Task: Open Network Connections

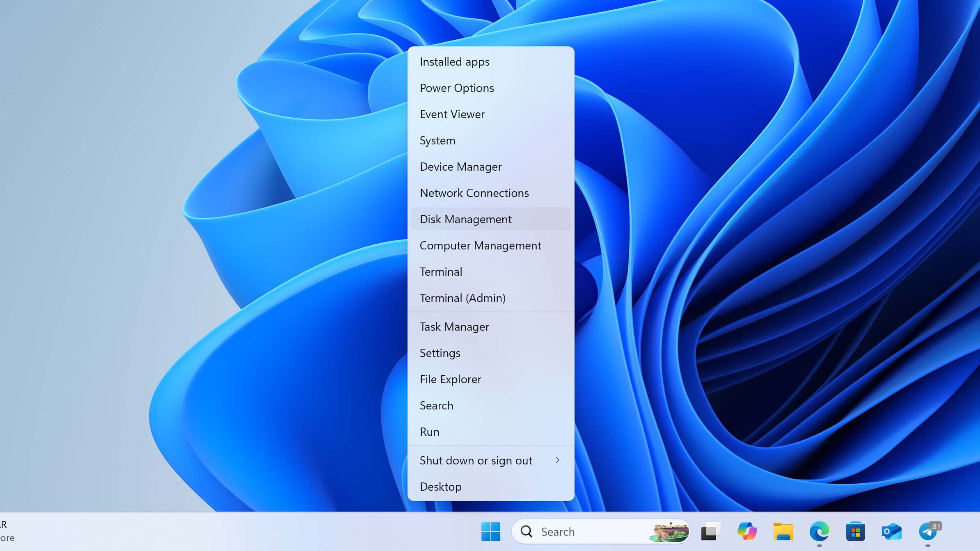Action: point(474,193)
